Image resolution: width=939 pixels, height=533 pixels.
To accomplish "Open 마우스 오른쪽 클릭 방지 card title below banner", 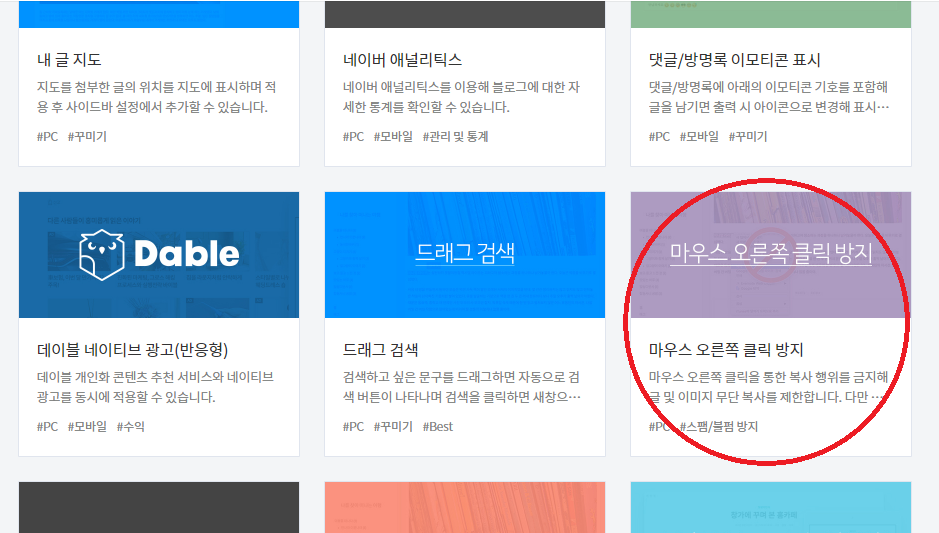I will tap(726, 350).
